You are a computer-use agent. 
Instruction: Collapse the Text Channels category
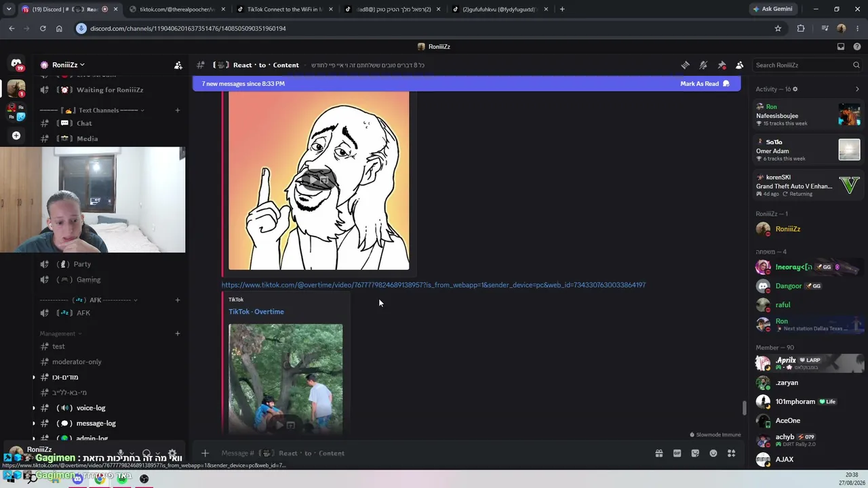(x=92, y=110)
